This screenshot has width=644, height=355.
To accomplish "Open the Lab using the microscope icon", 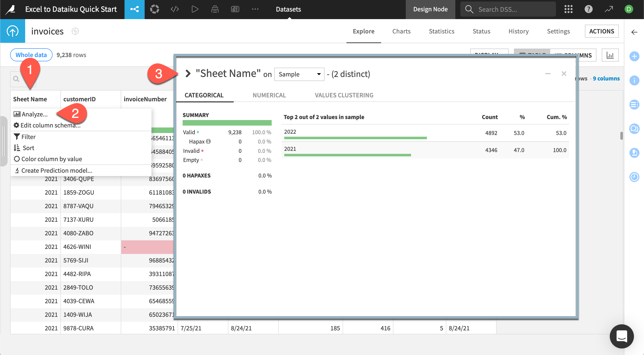I will pos(634,153).
